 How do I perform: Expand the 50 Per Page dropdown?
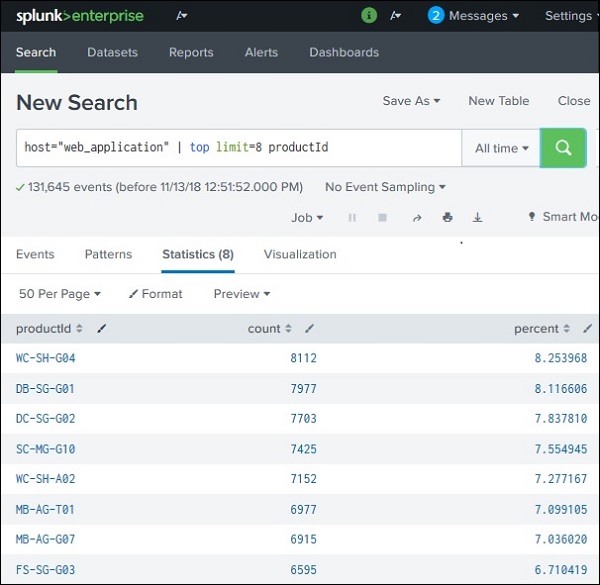(60, 294)
